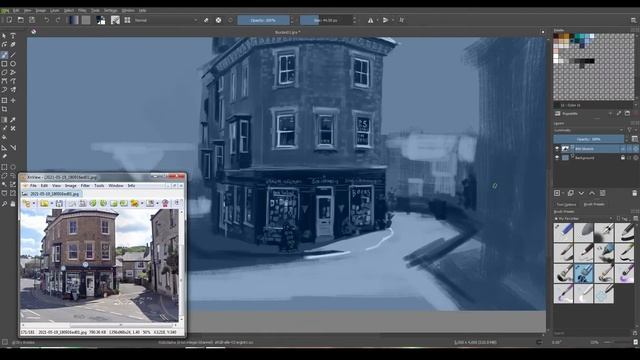
Task: Open the Image menu in XnView
Action: 71,186
